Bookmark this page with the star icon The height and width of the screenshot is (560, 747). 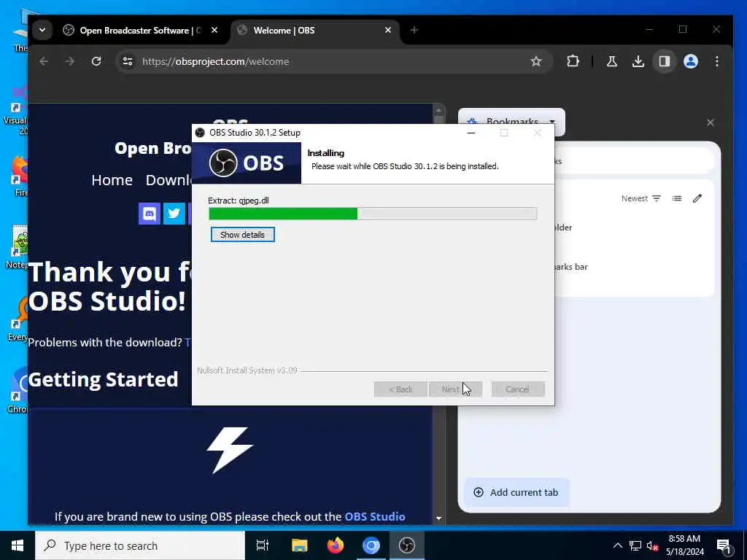(536, 61)
